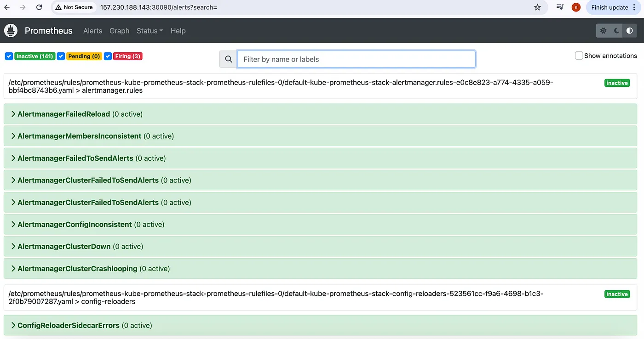Focus the Filter by name or labels field
The height and width of the screenshot is (339, 644).
(356, 59)
